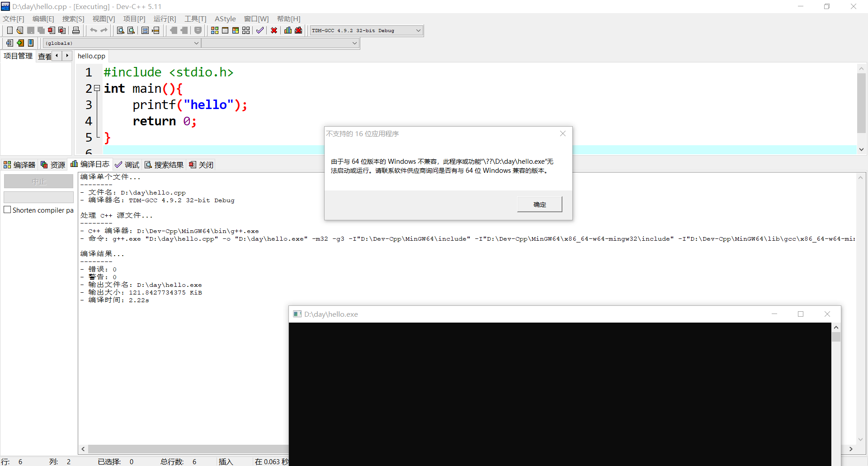Print the current document

tap(75, 30)
